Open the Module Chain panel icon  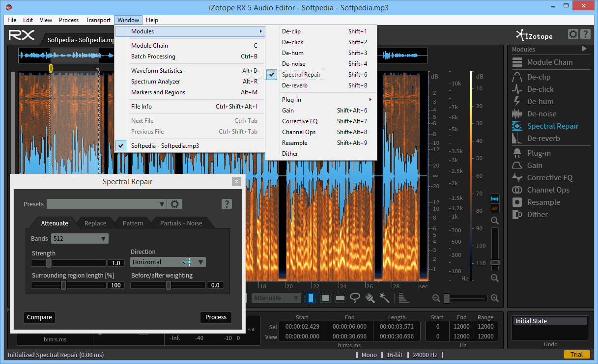[x=517, y=62]
